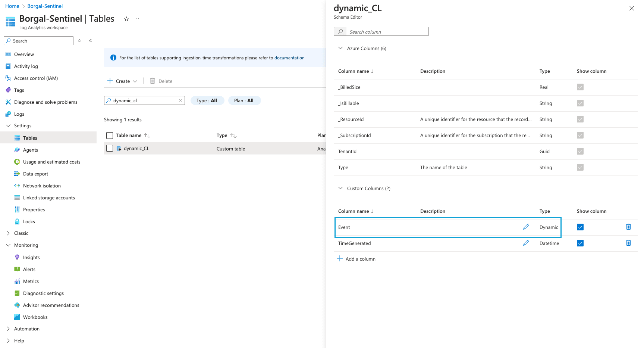Go to Usage and estimated costs
Image resolution: width=644 pixels, height=348 pixels.
coord(51,162)
